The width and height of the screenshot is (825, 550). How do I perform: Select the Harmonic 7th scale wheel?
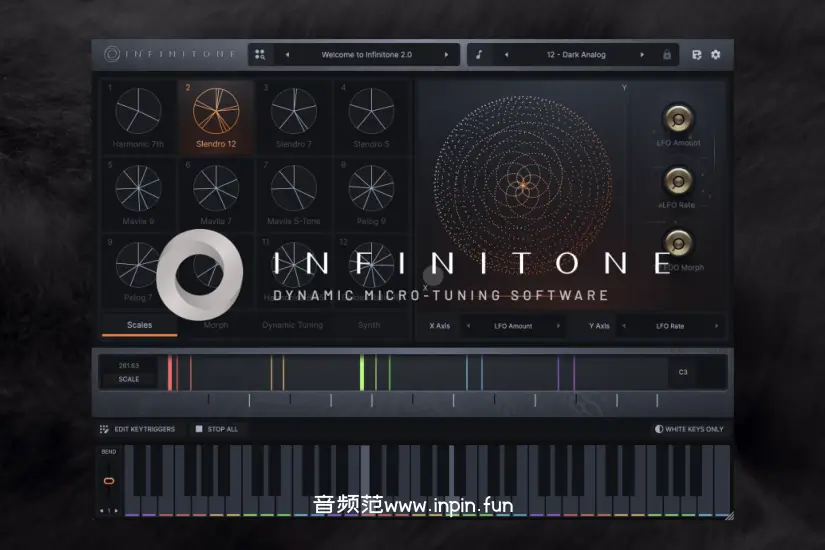pos(138,111)
